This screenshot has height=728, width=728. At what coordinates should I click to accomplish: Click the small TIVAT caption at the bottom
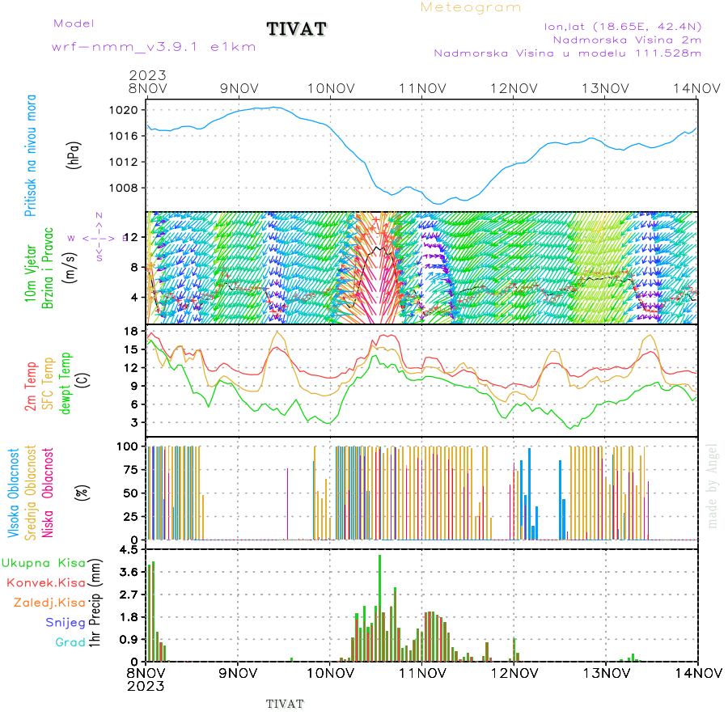[x=285, y=705]
